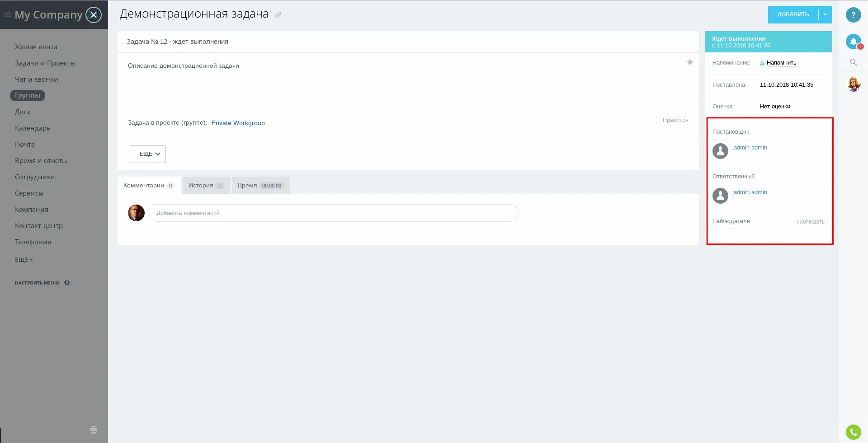Expand the ЕЩЁ dropdown button
The image size is (868, 443).
[148, 154]
